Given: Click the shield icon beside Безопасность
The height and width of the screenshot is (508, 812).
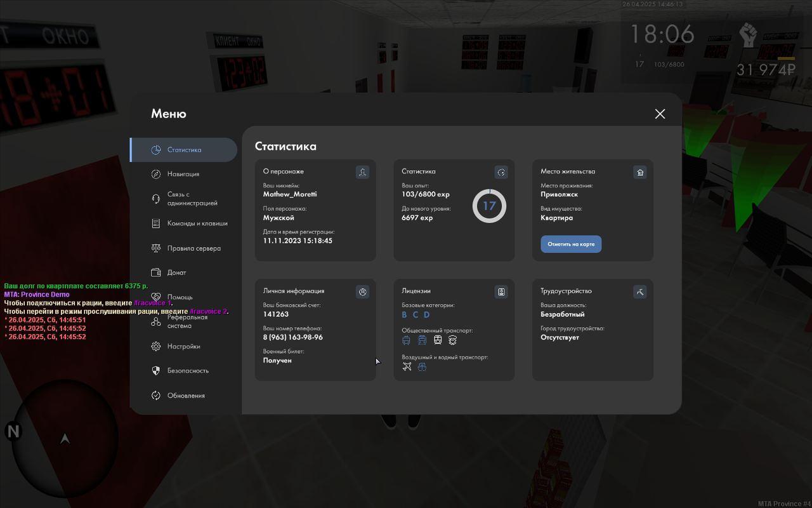Looking at the screenshot, I should [156, 371].
